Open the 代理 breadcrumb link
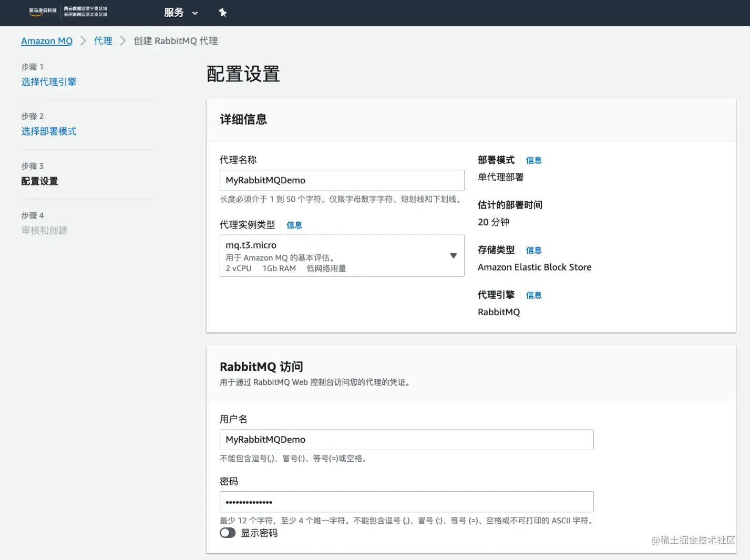This screenshot has width=750, height=560. click(103, 41)
